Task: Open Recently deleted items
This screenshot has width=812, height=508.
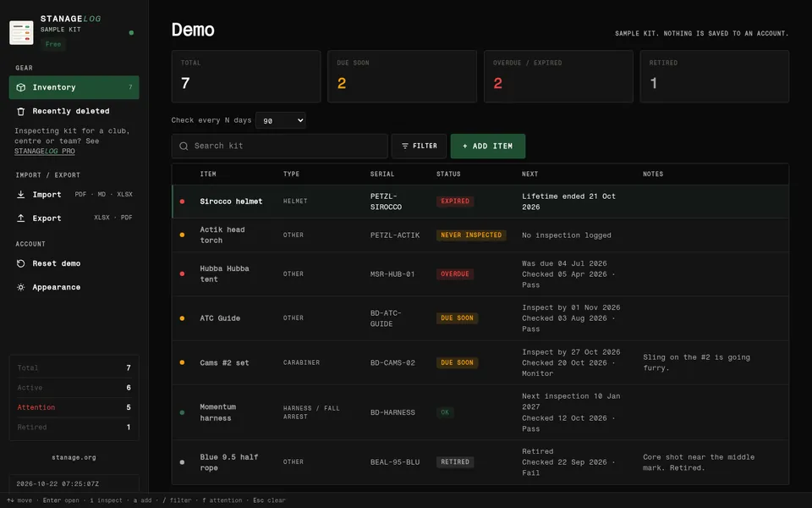Action: click(74, 111)
